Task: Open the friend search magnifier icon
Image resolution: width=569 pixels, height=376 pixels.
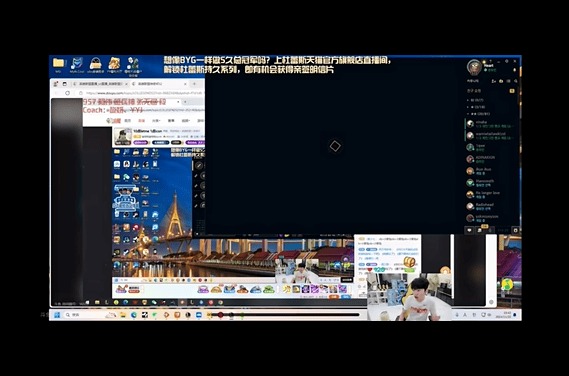Action: pyautogui.click(x=516, y=81)
